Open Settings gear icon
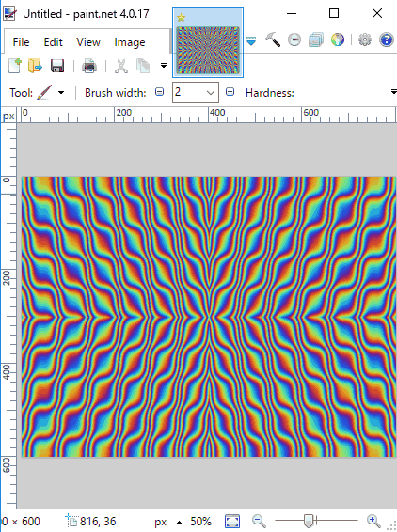 click(365, 39)
